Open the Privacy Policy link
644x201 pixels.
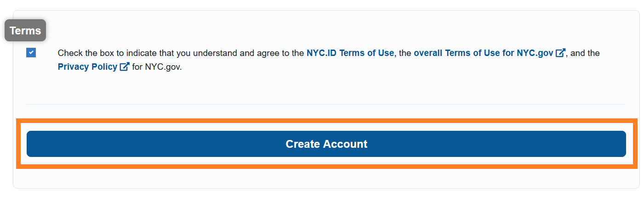(x=87, y=67)
